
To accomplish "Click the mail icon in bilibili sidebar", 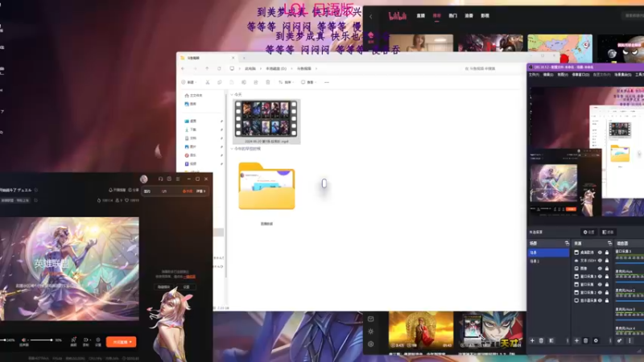I will pyautogui.click(x=370, y=319).
